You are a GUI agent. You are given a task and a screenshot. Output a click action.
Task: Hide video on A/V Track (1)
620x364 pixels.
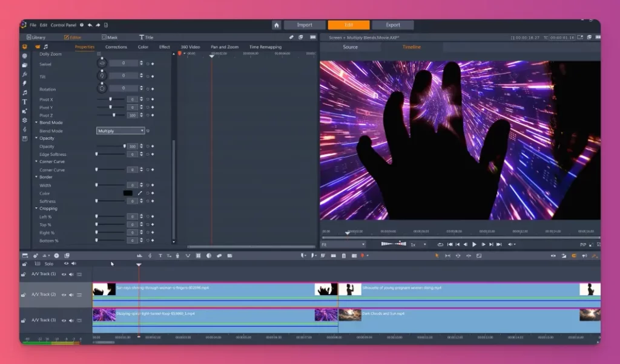(64, 274)
